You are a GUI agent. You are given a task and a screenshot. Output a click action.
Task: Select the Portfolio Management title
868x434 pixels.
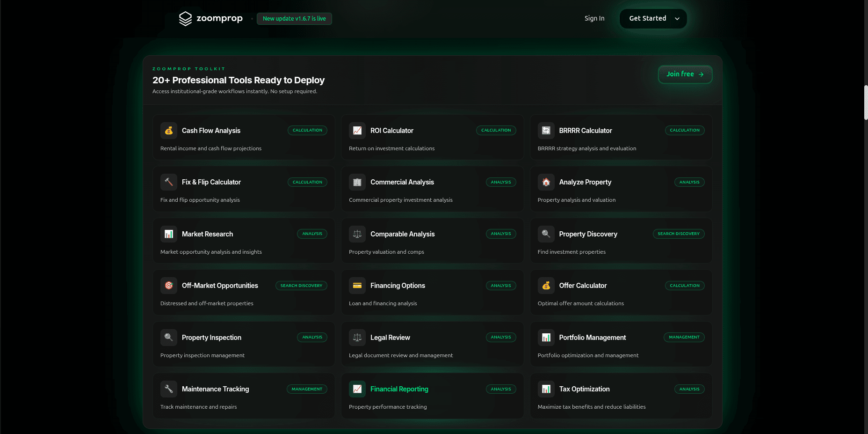tap(593, 338)
